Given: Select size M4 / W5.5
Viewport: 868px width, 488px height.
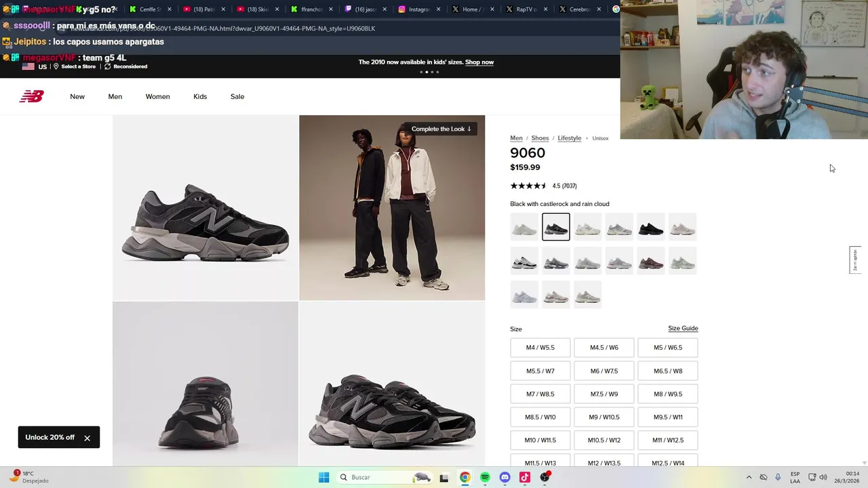Looking at the screenshot, I should (x=540, y=348).
